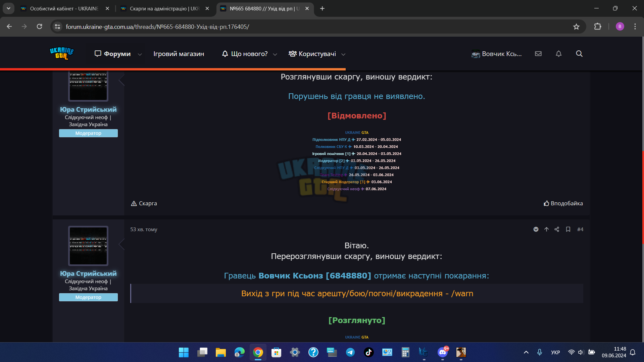
Task: Open Ігровий магазин menu item
Action: [x=179, y=54]
